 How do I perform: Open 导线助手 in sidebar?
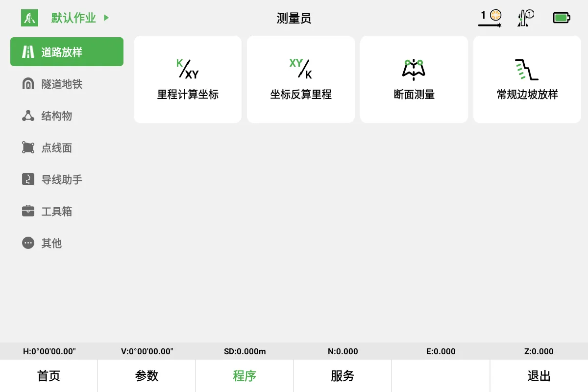[67, 179]
